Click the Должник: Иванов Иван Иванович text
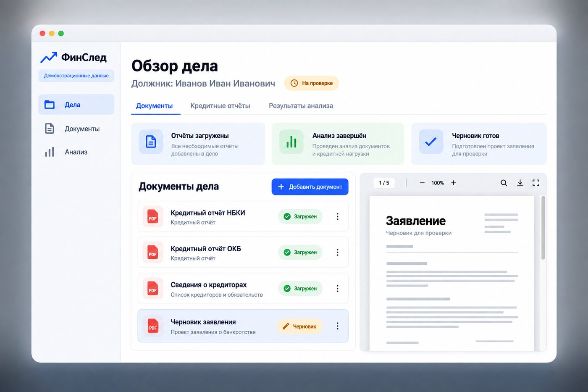 (x=203, y=84)
